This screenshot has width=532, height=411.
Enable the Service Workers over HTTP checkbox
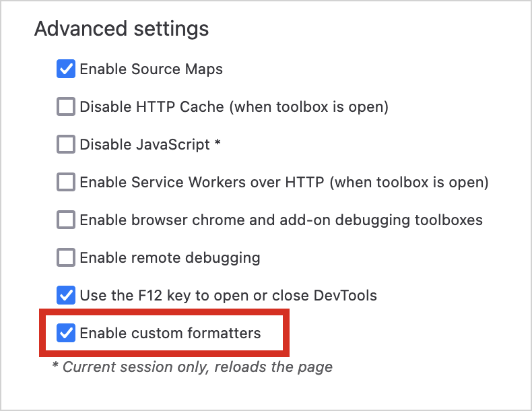tap(66, 182)
